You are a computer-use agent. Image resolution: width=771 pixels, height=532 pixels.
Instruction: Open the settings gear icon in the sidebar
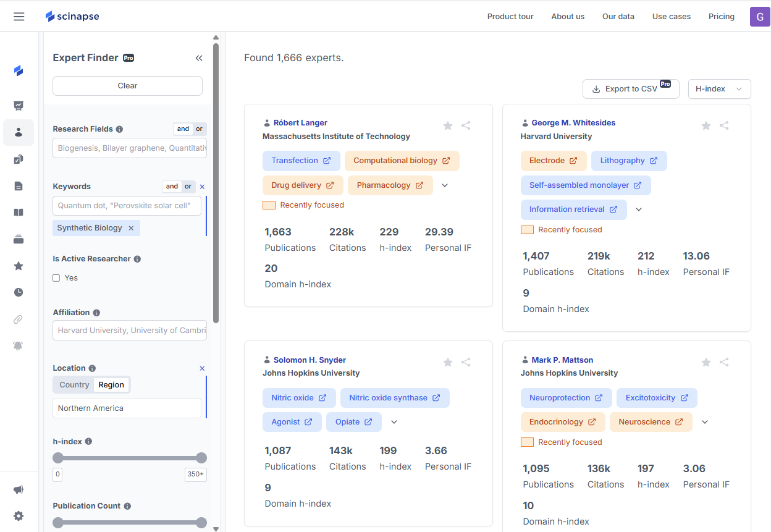tap(19, 516)
